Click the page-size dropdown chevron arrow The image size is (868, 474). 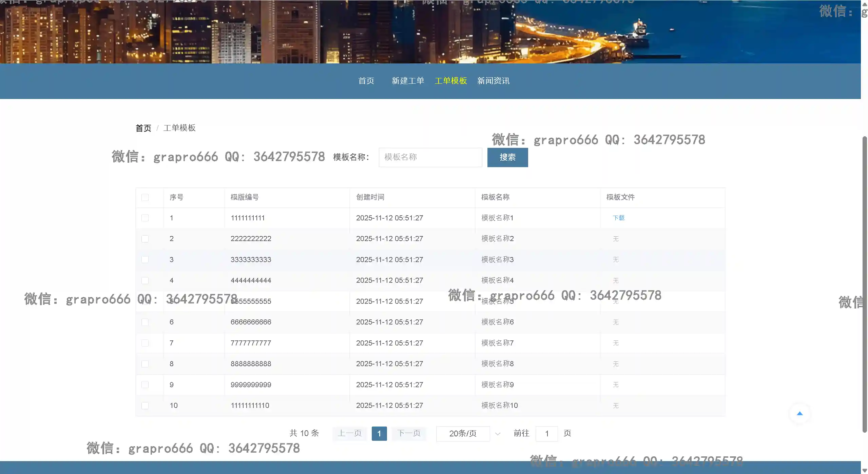[x=497, y=434]
